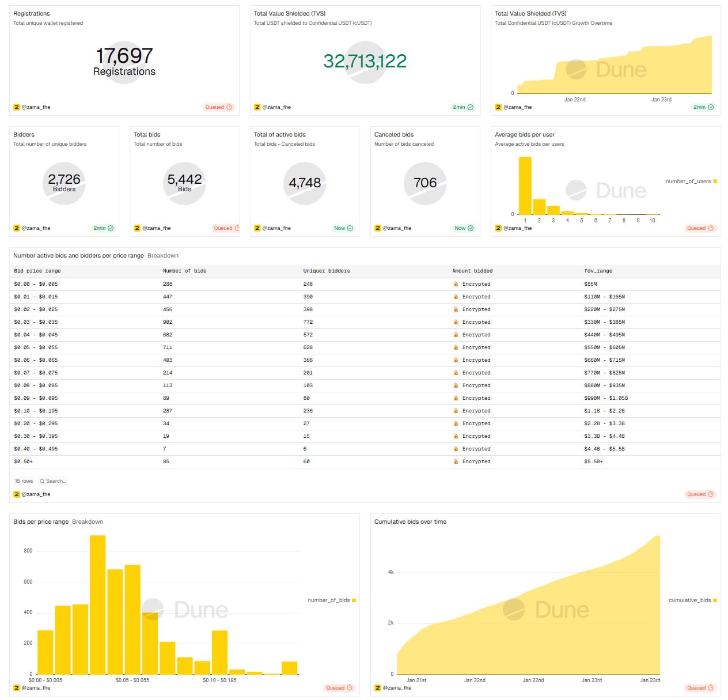Click the Now check icon in Canceled bids panel

[x=471, y=228]
